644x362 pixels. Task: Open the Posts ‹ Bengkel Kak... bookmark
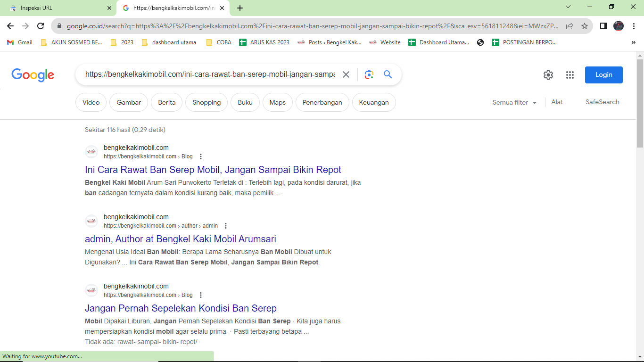click(x=330, y=42)
